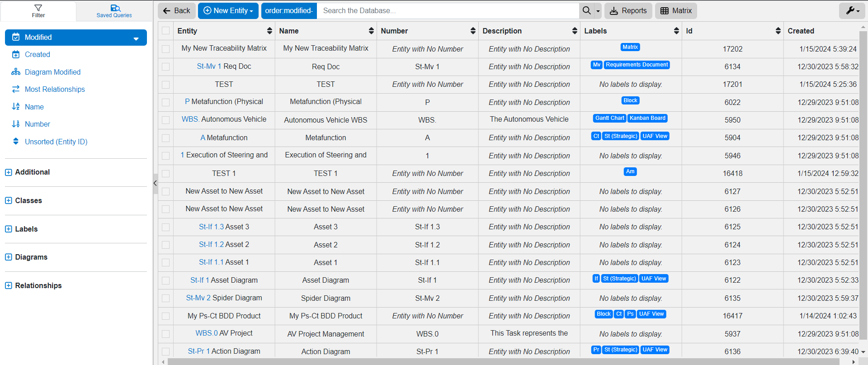The height and width of the screenshot is (365, 868).
Task: Check the P Metafunction (Physical row
Action: point(166,102)
